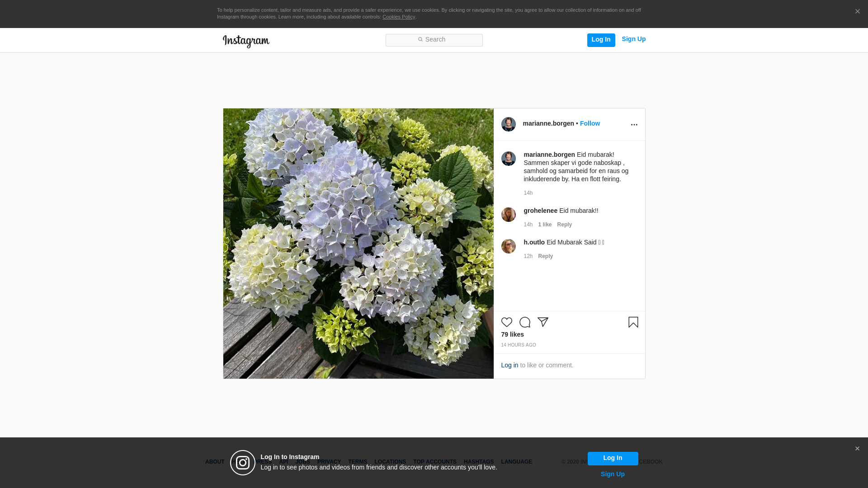
Task: Click the 14 HOURS AGO timestamp
Action: click(519, 345)
